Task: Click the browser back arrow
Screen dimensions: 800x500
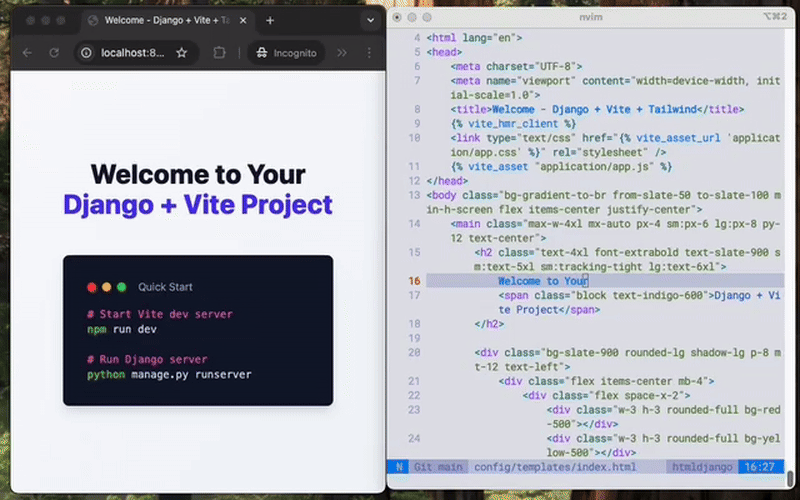Action: (x=26, y=53)
